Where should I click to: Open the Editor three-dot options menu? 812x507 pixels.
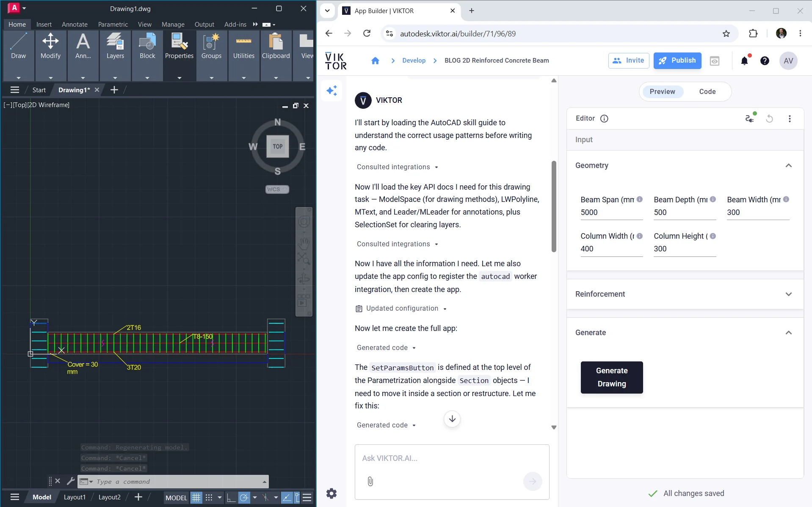coord(790,118)
